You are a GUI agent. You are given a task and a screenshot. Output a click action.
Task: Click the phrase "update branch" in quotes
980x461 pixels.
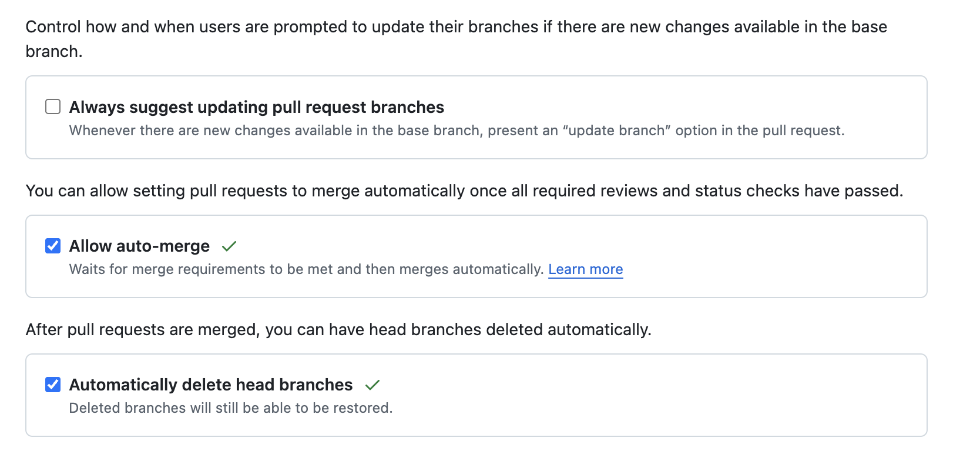(x=616, y=131)
